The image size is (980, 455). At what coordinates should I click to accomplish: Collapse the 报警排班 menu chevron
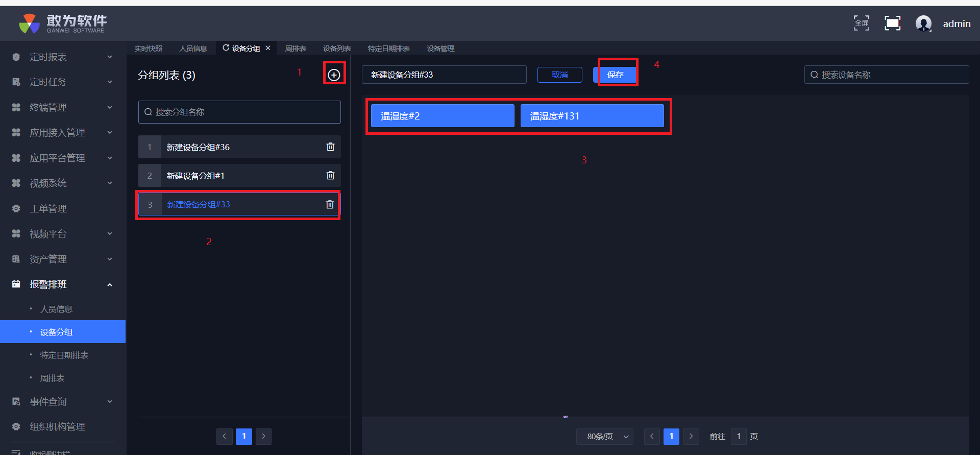tap(110, 285)
